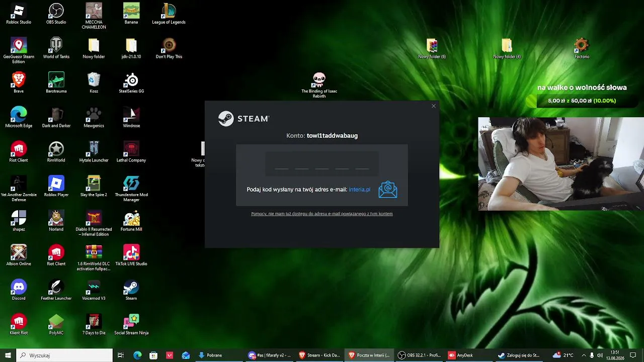Image resolution: width=644 pixels, height=362 pixels.
Task: Select the Feather Launcher icon
Action: pos(56,291)
